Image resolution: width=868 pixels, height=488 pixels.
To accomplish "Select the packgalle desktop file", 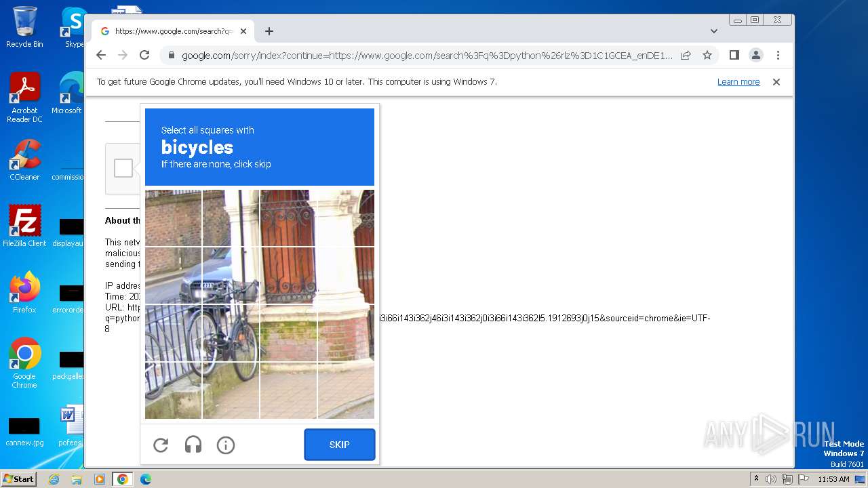I will [x=69, y=366].
